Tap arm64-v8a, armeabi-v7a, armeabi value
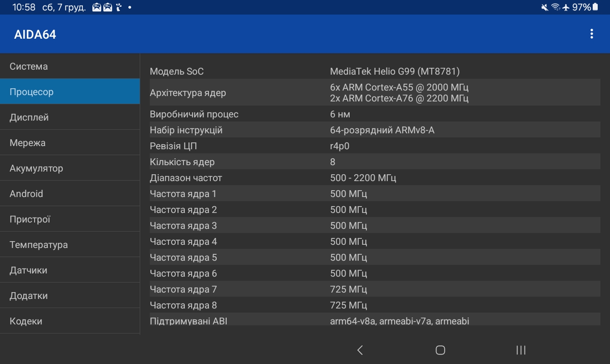Image resolution: width=610 pixels, height=364 pixels. pyautogui.click(x=399, y=321)
